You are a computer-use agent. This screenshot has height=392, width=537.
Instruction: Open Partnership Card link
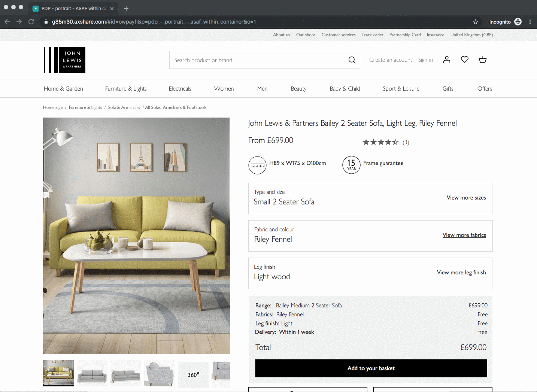pos(405,35)
